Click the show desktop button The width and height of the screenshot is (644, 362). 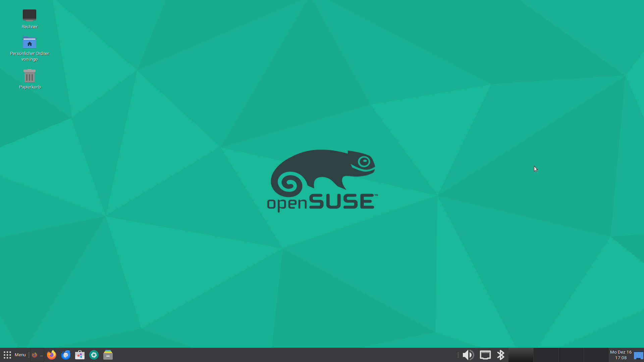pyautogui.click(x=638, y=355)
